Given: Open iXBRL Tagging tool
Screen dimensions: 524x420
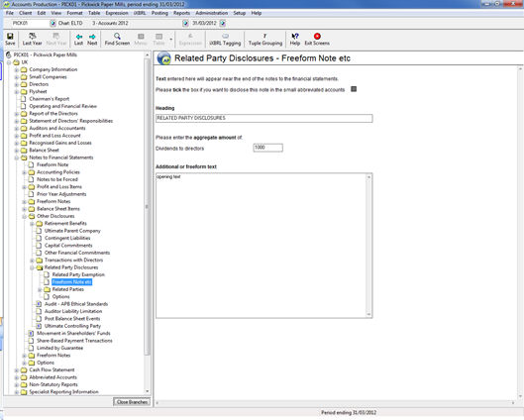Looking at the screenshot, I should [225, 39].
